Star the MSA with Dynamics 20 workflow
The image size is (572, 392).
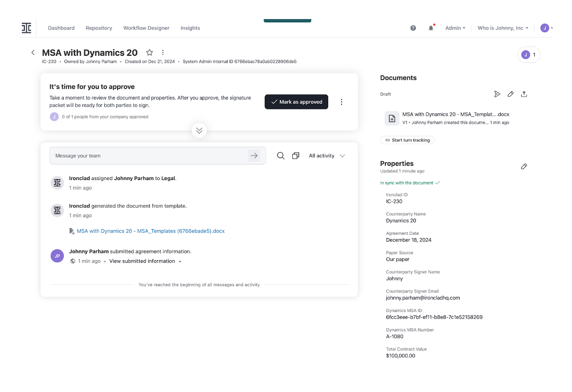click(150, 52)
